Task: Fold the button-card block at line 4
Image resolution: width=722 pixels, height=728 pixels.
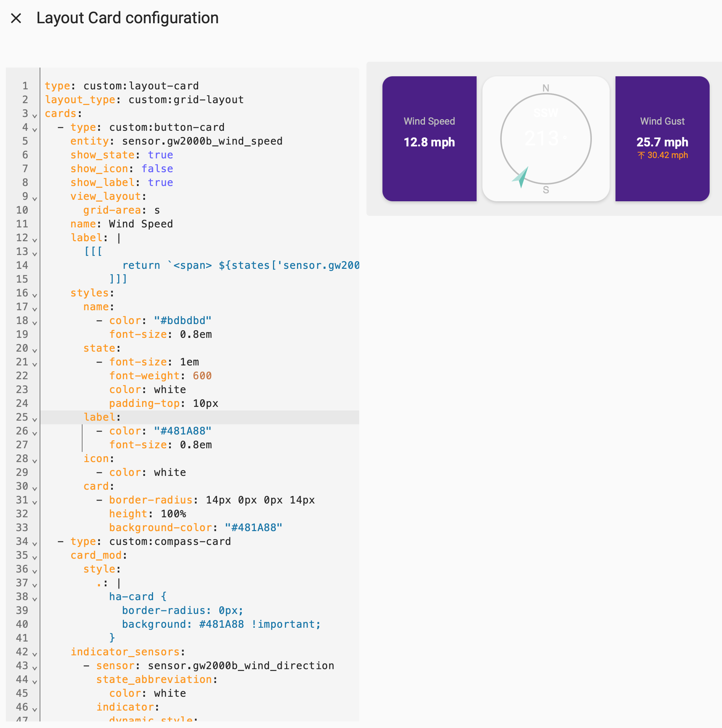Action: pyautogui.click(x=35, y=130)
